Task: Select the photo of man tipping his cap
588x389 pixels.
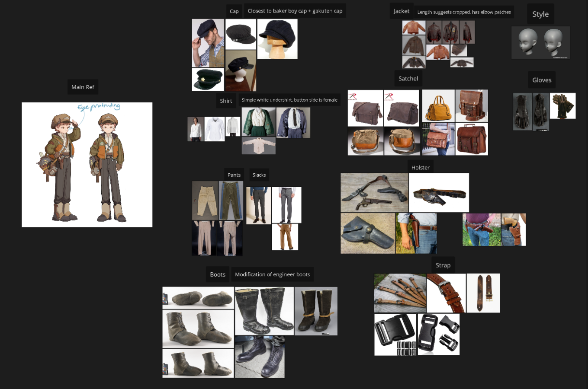Action: [x=208, y=43]
